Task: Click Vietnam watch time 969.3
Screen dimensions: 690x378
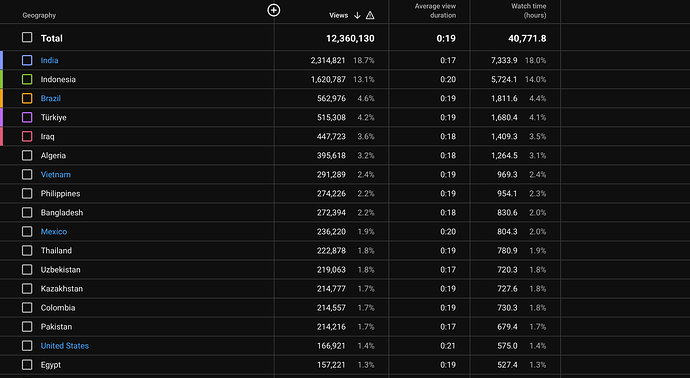Action: [507, 174]
